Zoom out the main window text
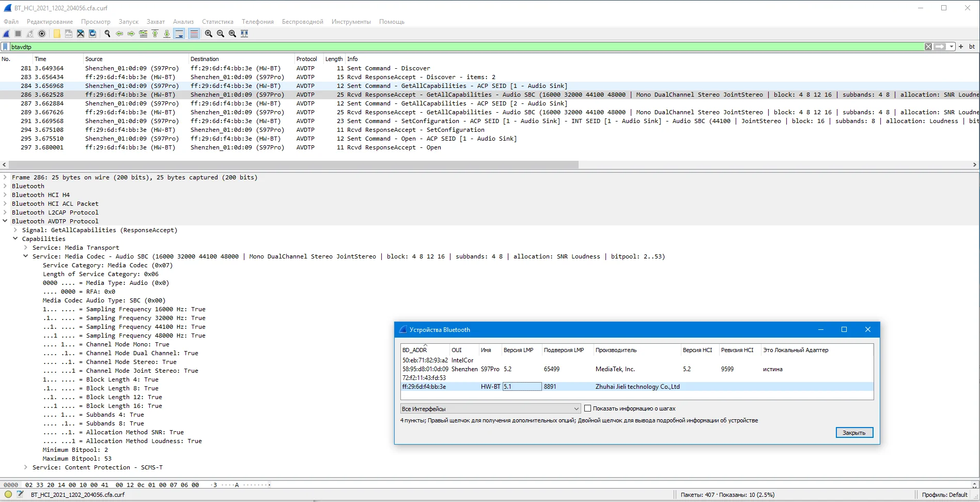 pos(221,34)
